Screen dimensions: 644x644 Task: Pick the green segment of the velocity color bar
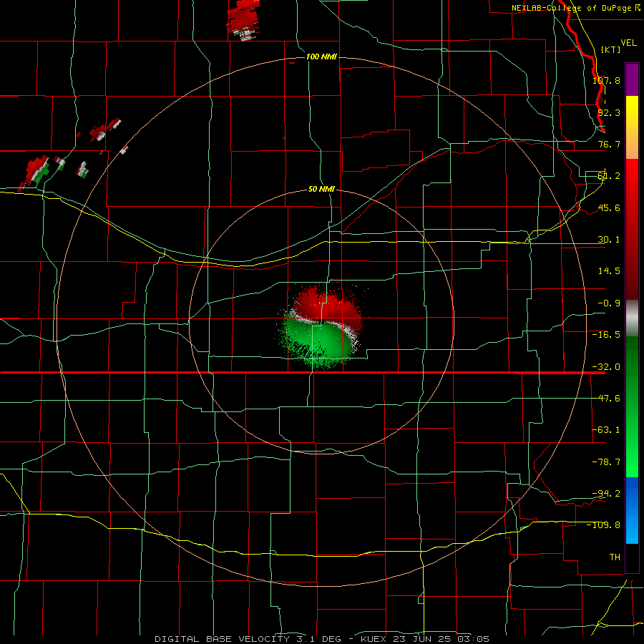632,407
